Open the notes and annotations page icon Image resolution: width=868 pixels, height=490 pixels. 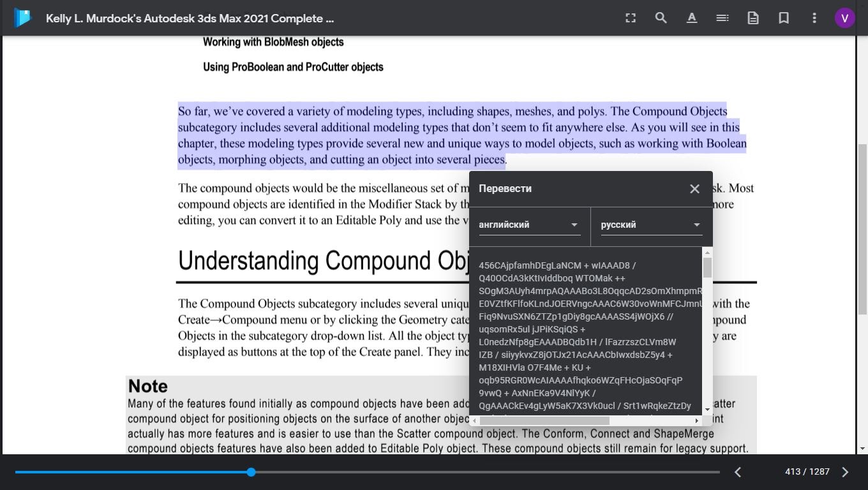[x=753, y=18]
